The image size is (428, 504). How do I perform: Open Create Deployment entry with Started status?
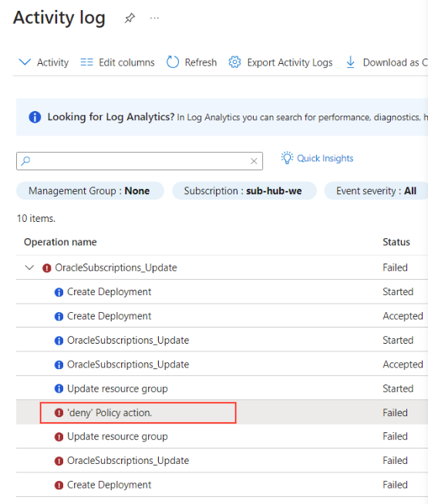(x=109, y=292)
